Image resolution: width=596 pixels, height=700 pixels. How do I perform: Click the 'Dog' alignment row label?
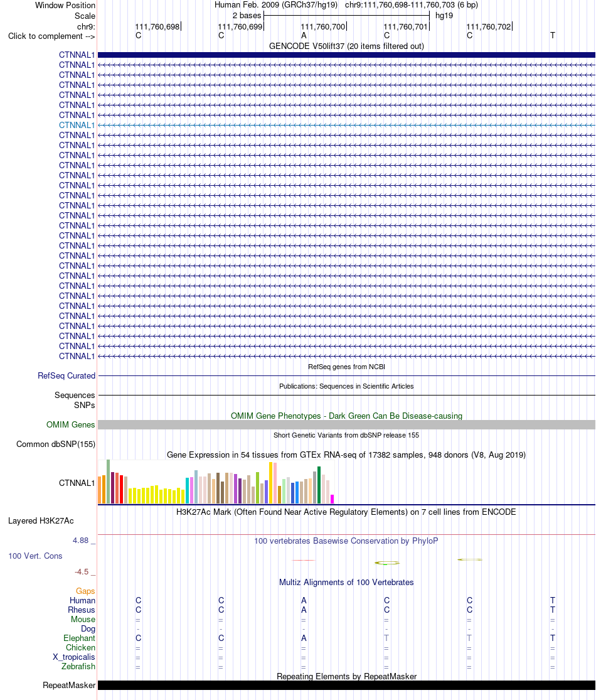pyautogui.click(x=88, y=628)
